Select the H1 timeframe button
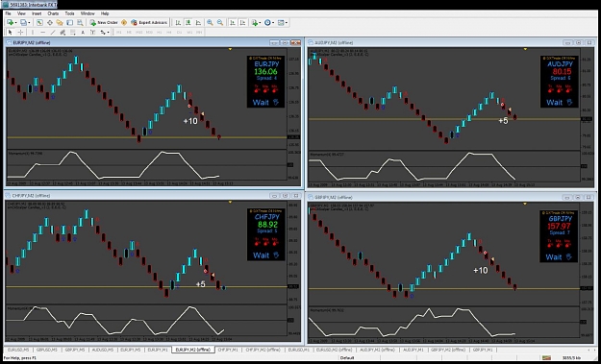The image size is (601, 364). [x=159, y=33]
